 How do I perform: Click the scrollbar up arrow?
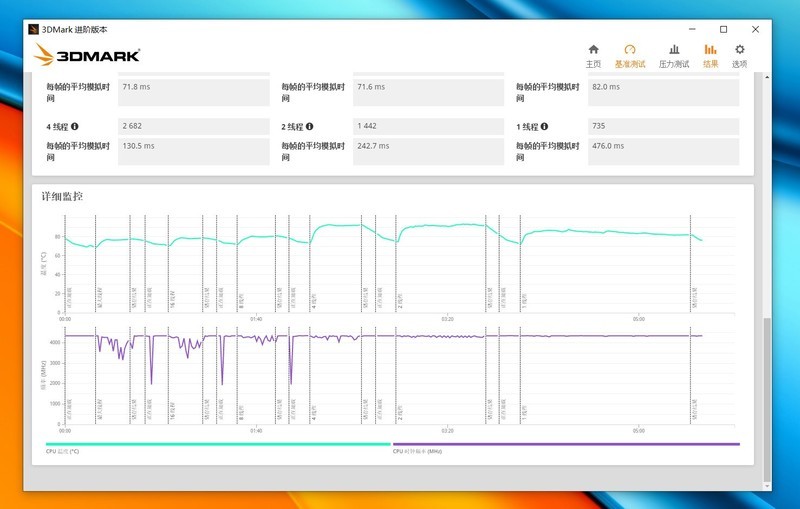(767, 77)
